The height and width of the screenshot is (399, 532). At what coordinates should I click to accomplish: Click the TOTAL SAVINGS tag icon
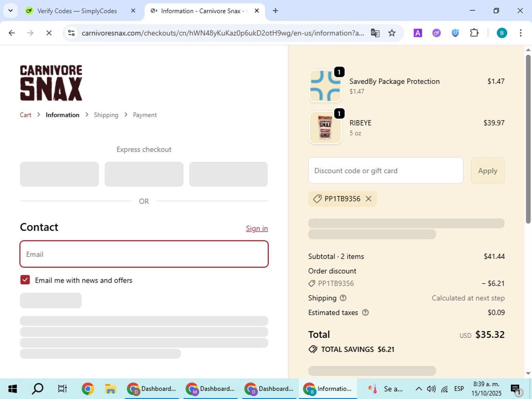click(x=313, y=349)
